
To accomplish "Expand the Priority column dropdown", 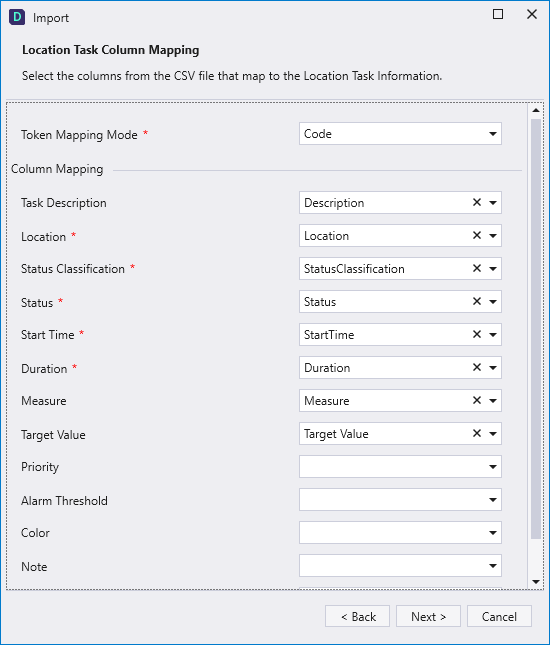I will pos(400,466).
